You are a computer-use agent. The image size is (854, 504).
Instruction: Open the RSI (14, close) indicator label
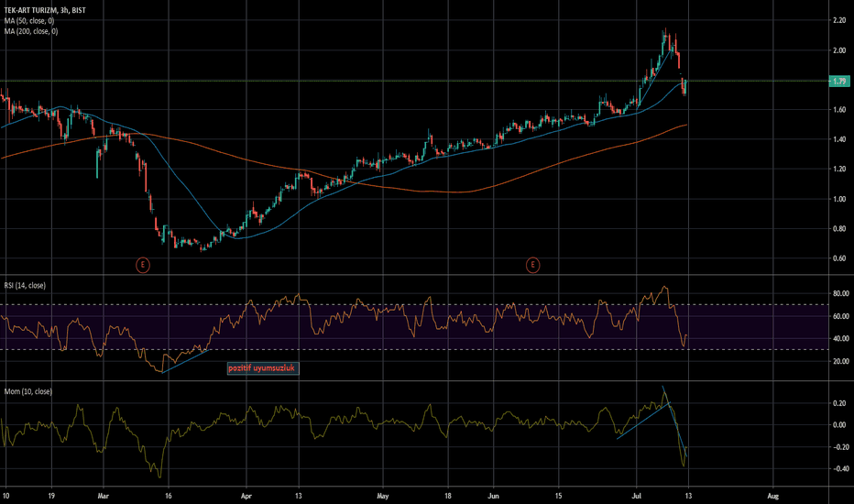25,286
